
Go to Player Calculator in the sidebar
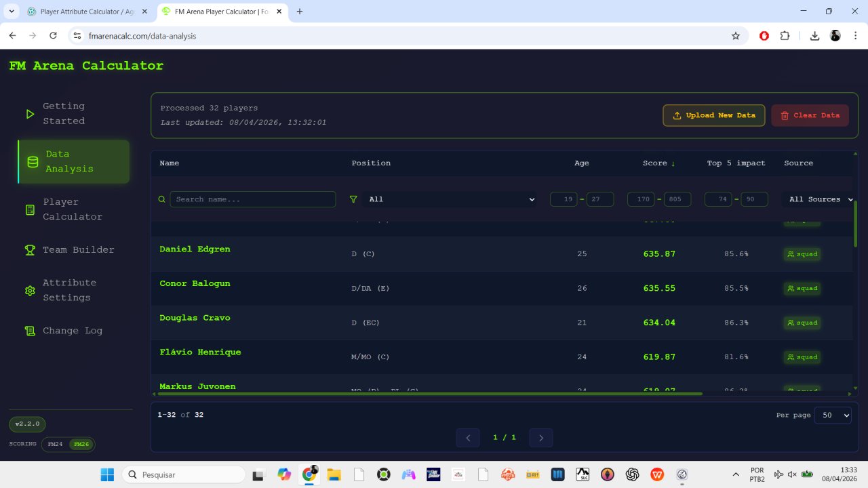[73, 209]
